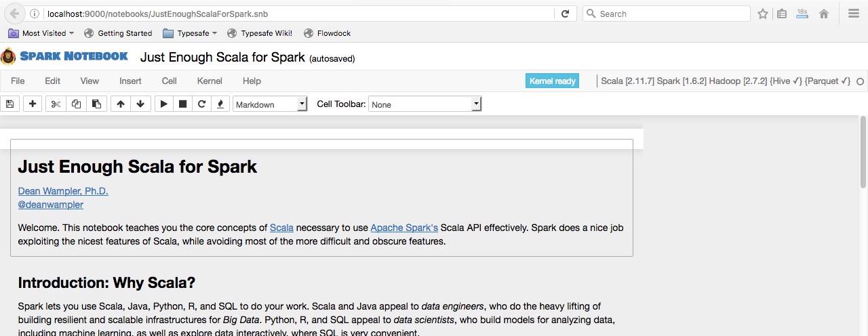Viewport: 868px width, 336px height.
Task: Save the notebook with the floppy disk icon
Action: click(x=9, y=104)
